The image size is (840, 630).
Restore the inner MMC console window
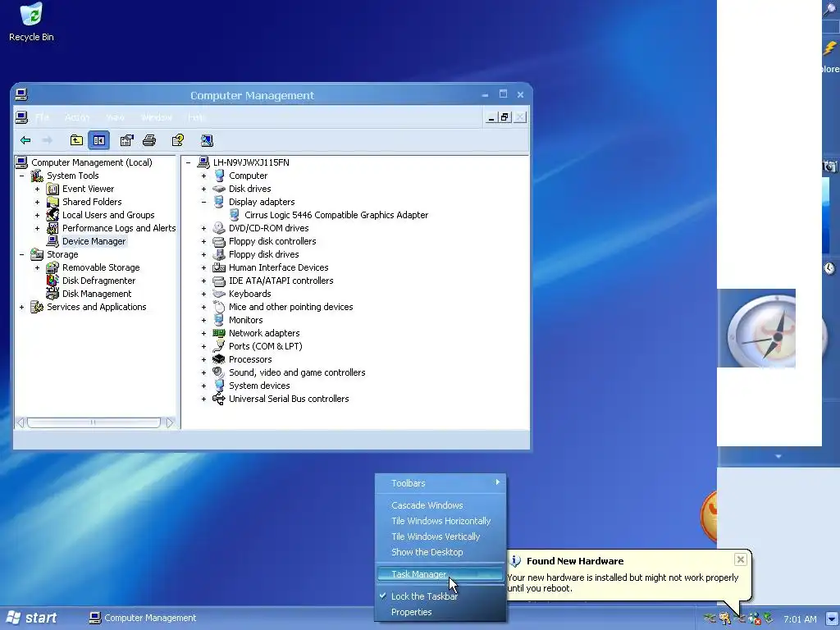[x=504, y=117]
